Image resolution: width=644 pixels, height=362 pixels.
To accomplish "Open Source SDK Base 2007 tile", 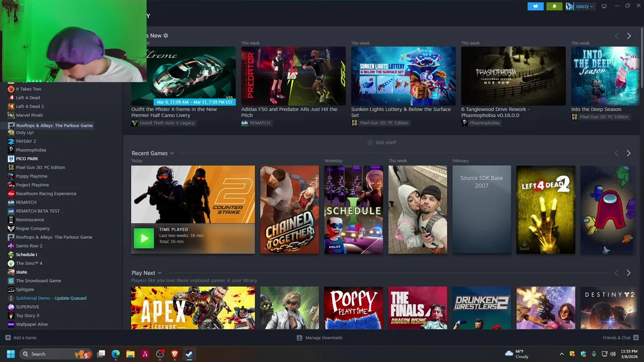I will tap(481, 210).
